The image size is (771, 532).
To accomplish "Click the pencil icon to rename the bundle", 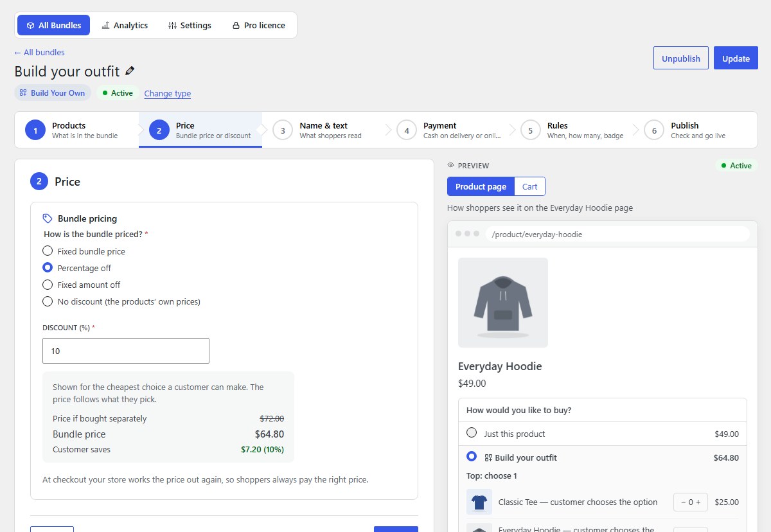I will click(130, 71).
